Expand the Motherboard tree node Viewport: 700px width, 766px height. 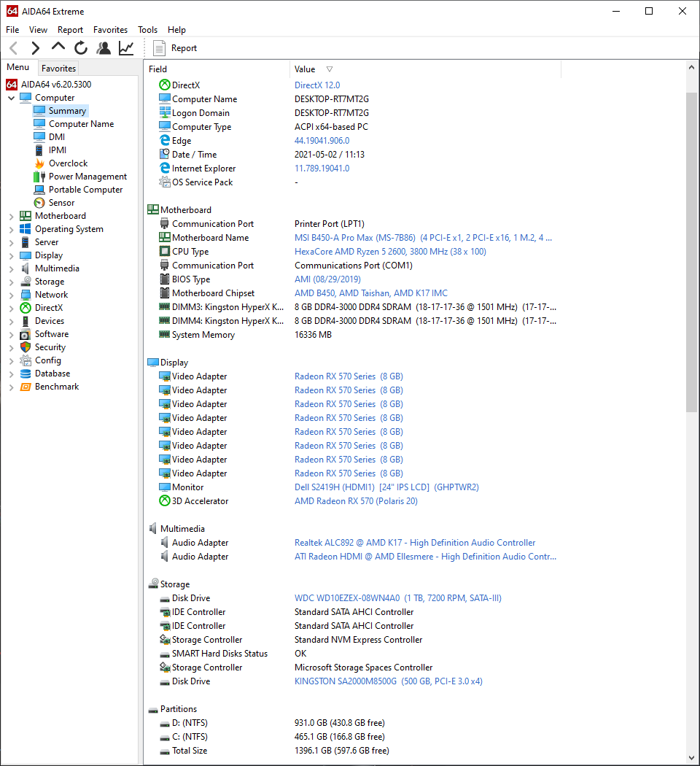(x=12, y=215)
